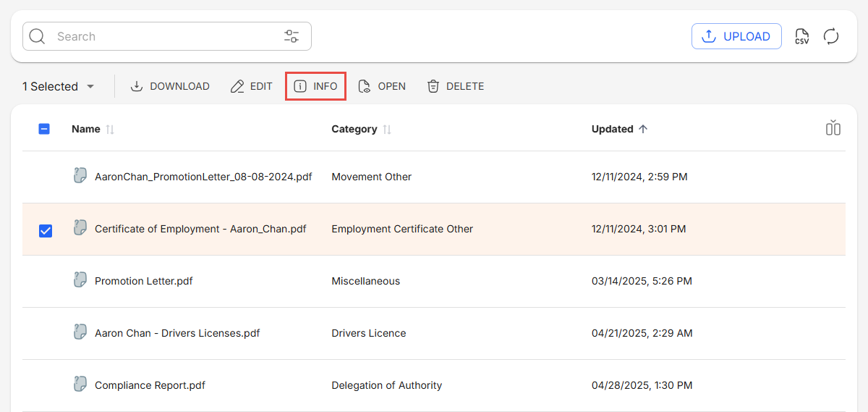868x412 pixels.
Task: Click the refresh icon
Action: click(831, 36)
